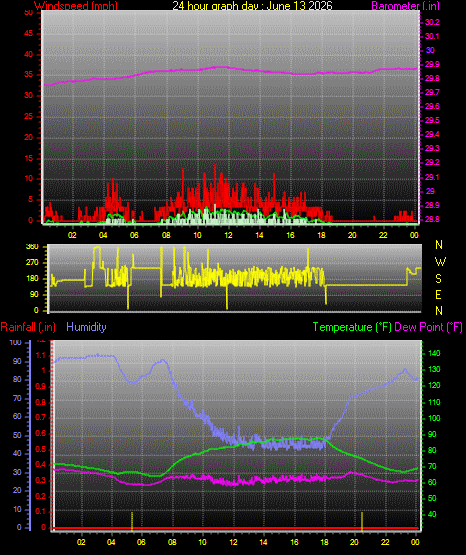This screenshot has width=466, height=555.
Task: Click the yellow rainfall marker near 05
Action: (132, 521)
